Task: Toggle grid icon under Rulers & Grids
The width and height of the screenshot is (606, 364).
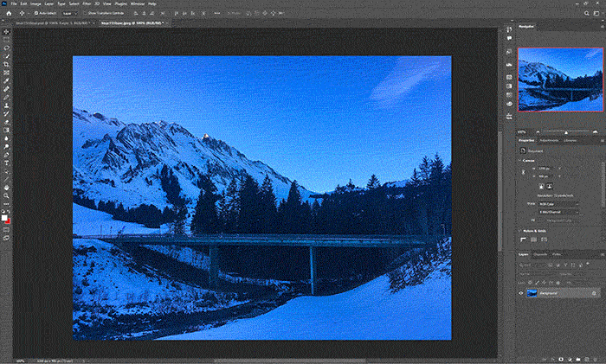Action: coord(534,239)
